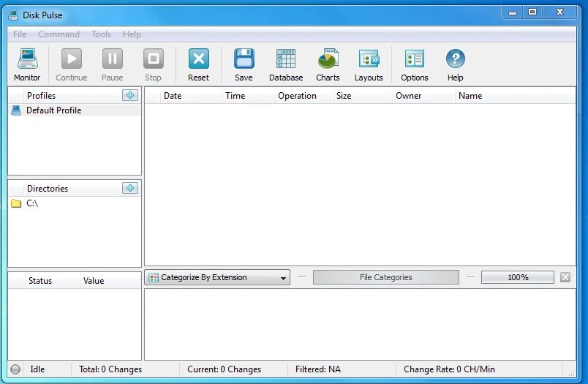The height and width of the screenshot is (384, 588).
Task: Select the Default Profile entry
Action: point(75,110)
